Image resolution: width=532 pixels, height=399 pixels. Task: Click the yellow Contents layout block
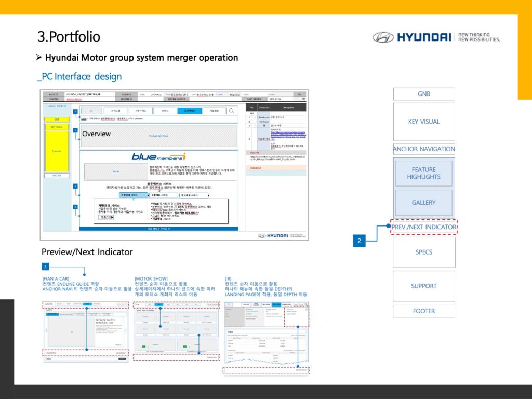pyautogui.click(x=57, y=151)
